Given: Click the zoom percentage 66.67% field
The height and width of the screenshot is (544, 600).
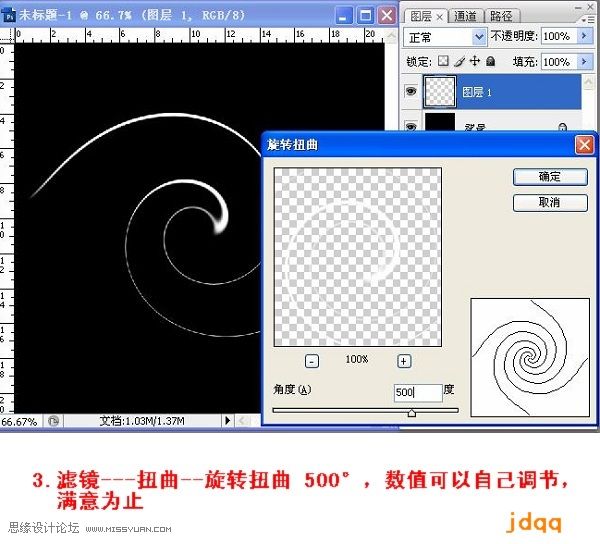Looking at the screenshot, I should [20, 422].
